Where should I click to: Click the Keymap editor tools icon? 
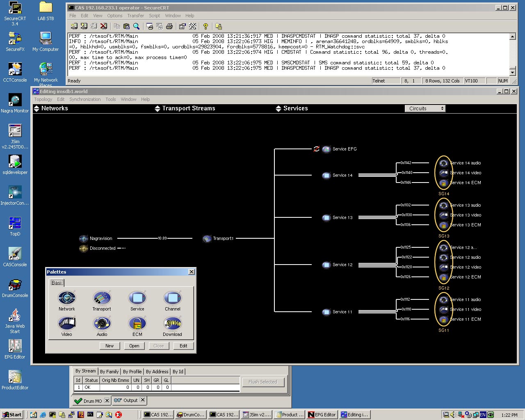(192, 26)
